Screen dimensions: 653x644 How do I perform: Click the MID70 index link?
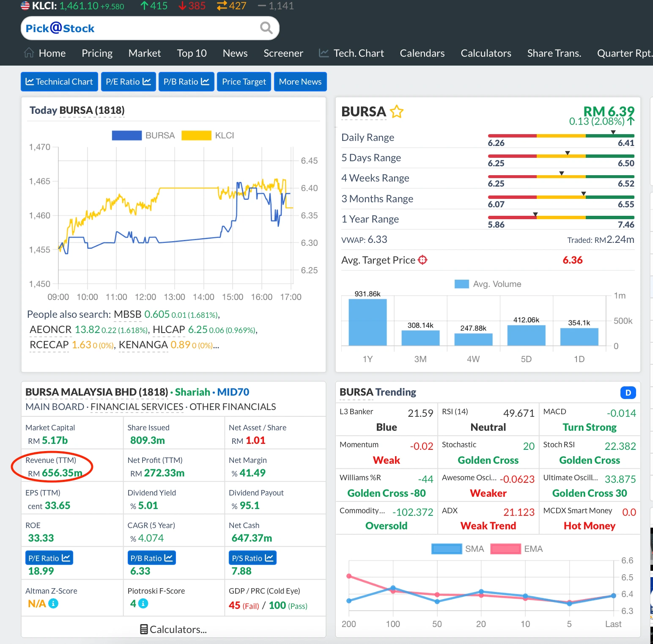coord(233,392)
